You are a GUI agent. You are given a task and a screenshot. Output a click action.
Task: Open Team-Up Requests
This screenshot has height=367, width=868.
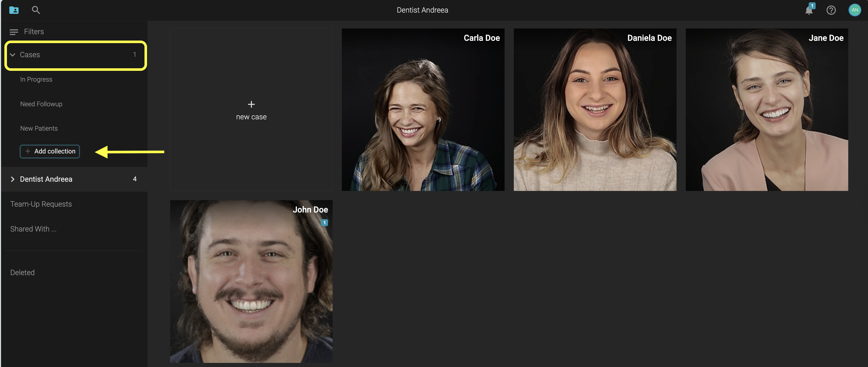pyautogui.click(x=41, y=204)
